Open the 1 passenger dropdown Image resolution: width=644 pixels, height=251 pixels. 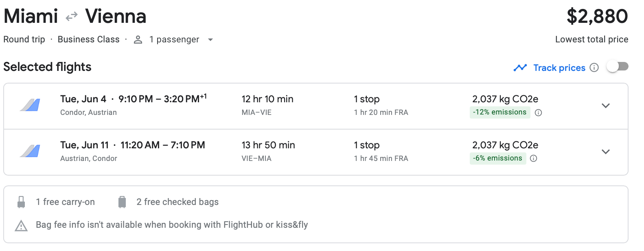[210, 40]
